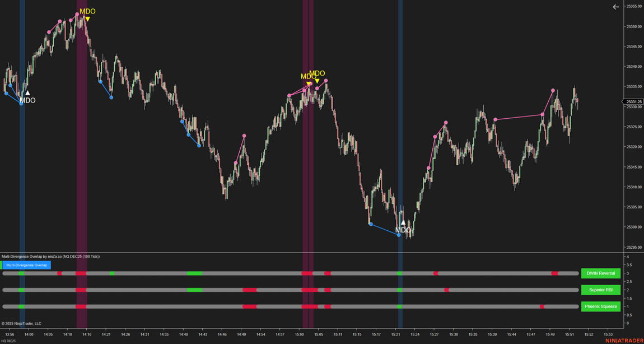Select the Multi-Divergence Overlap by ninZa.co indicator label
Viewport: 644px width, 344px height.
(50, 257)
